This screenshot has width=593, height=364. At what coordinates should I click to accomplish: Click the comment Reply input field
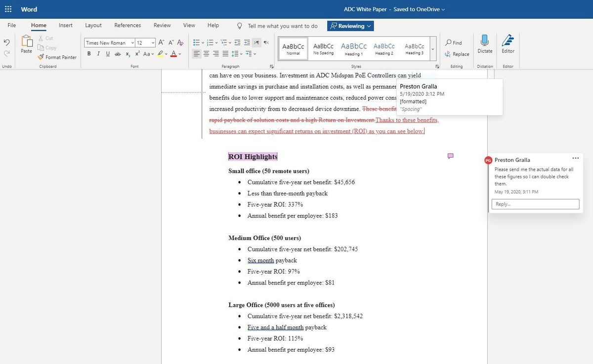(x=535, y=204)
